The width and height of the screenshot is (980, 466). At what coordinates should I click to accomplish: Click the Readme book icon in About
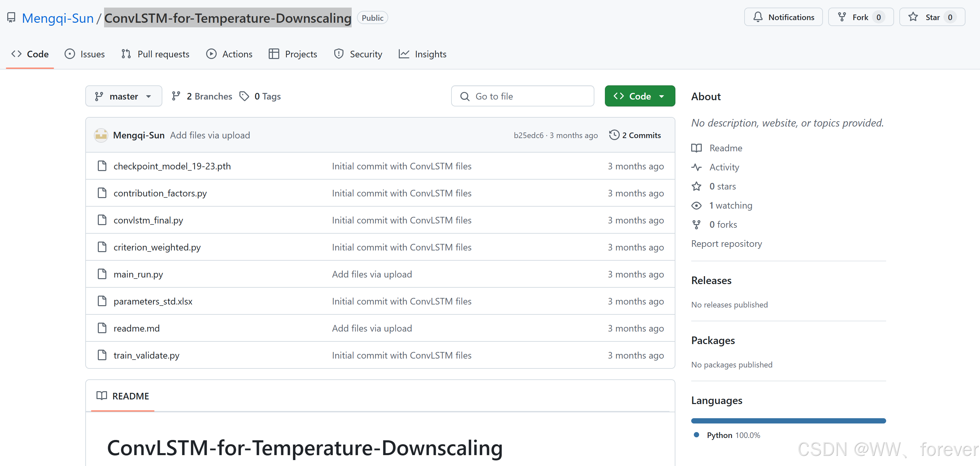click(x=696, y=148)
